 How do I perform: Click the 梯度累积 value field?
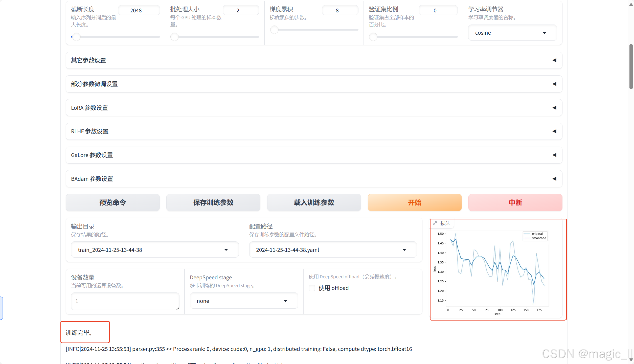tap(340, 10)
